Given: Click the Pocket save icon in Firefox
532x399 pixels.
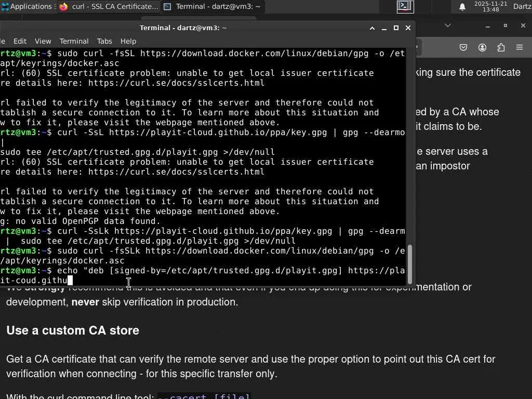Looking at the screenshot, I should (463, 47).
